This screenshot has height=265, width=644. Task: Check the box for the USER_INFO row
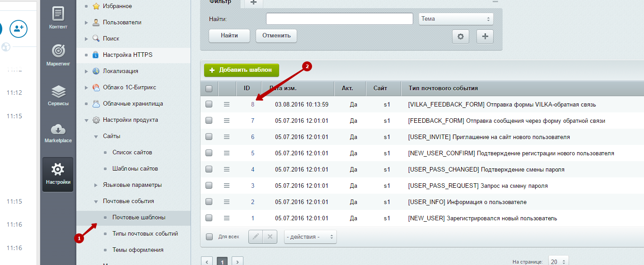click(x=209, y=202)
